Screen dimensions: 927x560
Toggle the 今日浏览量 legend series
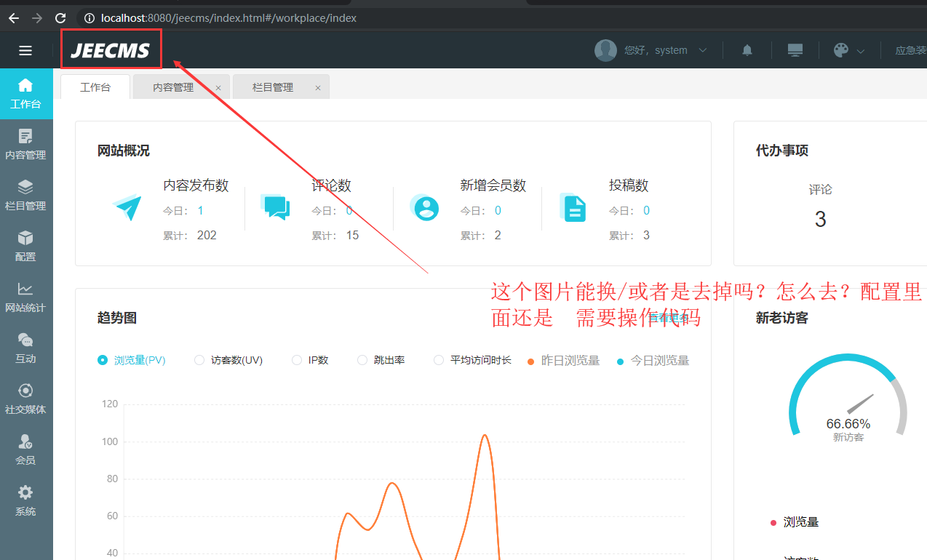tap(653, 361)
